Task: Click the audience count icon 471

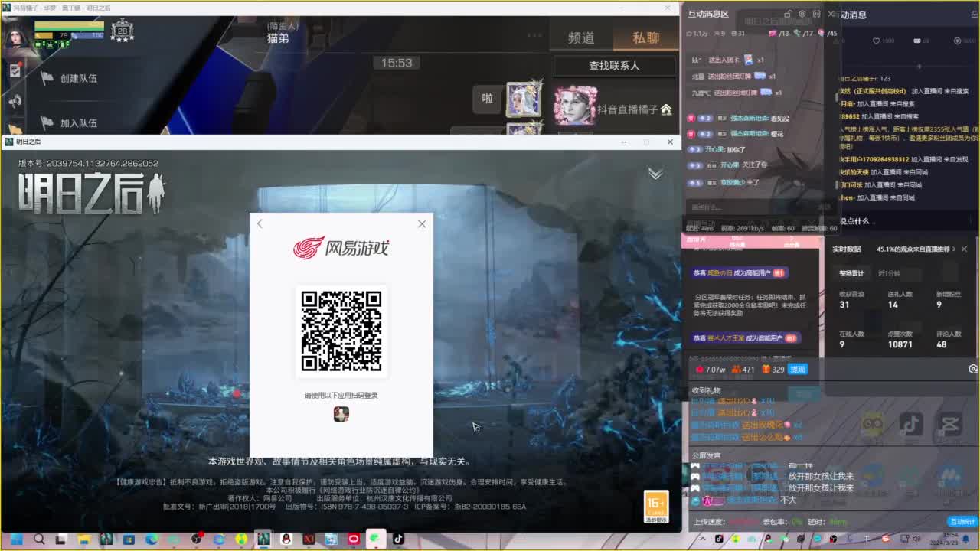Action: (736, 370)
